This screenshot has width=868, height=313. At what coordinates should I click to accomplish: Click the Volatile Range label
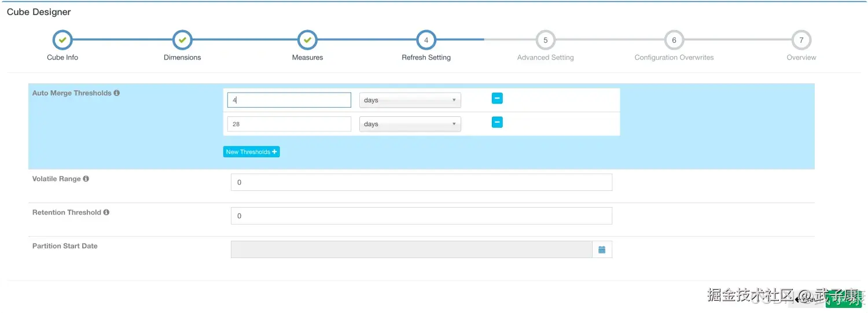[57, 179]
